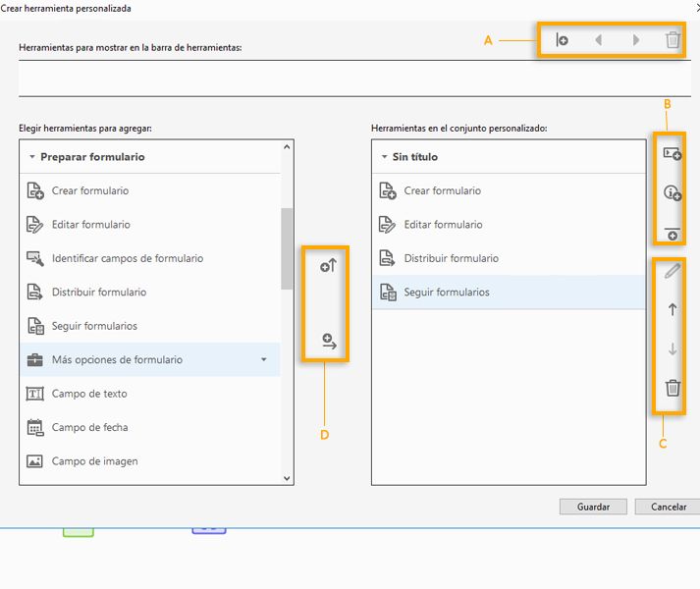Select 'Campo de fecha' text in left list
The image size is (700, 589).
click(89, 427)
